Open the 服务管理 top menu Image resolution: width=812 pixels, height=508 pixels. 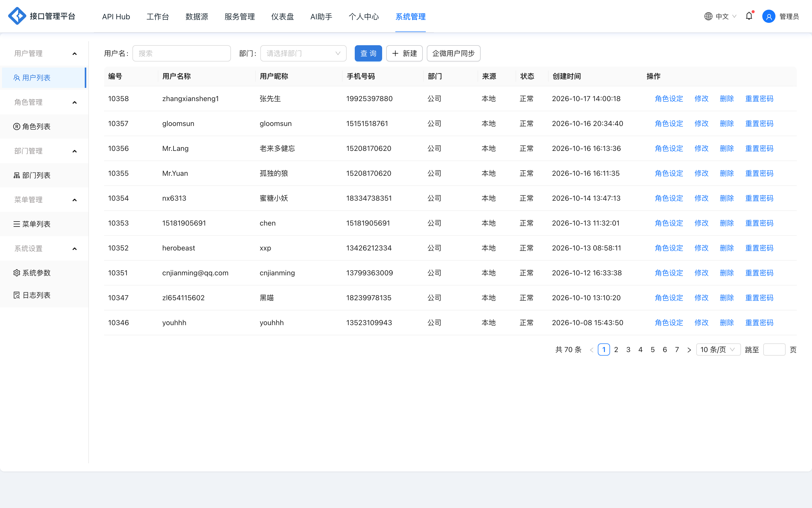coord(240,17)
